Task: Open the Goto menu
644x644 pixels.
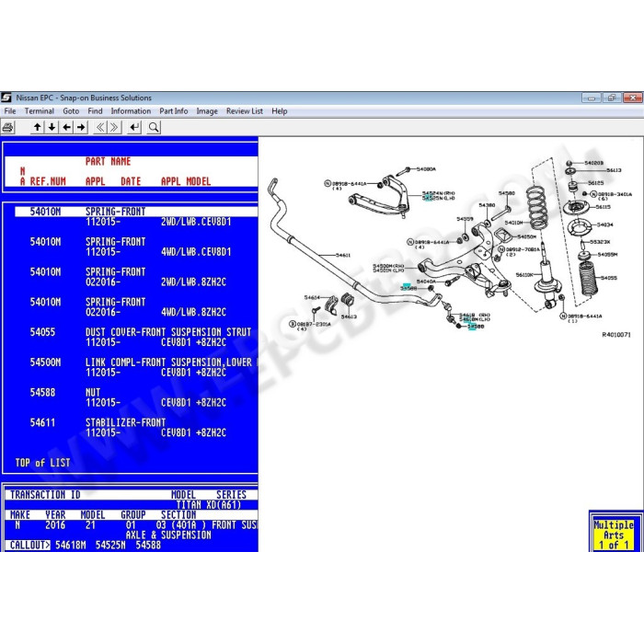Action: click(71, 111)
